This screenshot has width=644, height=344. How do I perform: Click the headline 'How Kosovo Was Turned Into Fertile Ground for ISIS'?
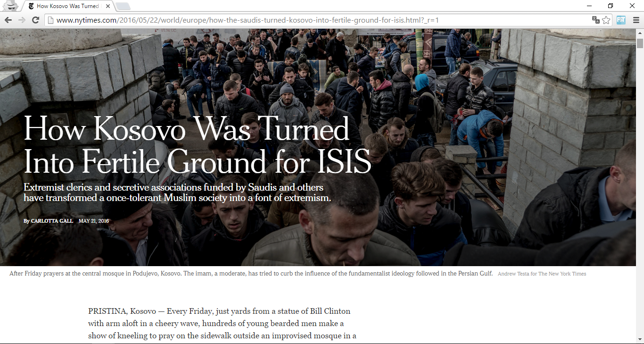[x=198, y=145]
